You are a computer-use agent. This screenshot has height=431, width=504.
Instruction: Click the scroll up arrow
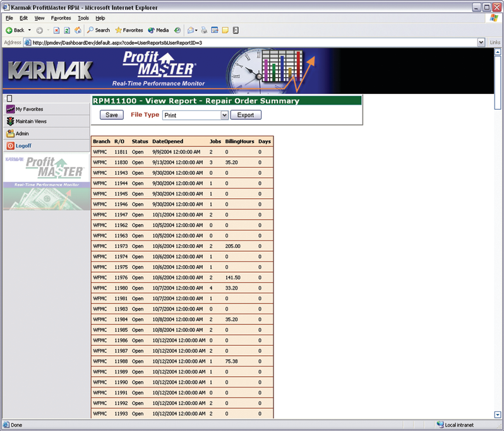tap(498, 52)
